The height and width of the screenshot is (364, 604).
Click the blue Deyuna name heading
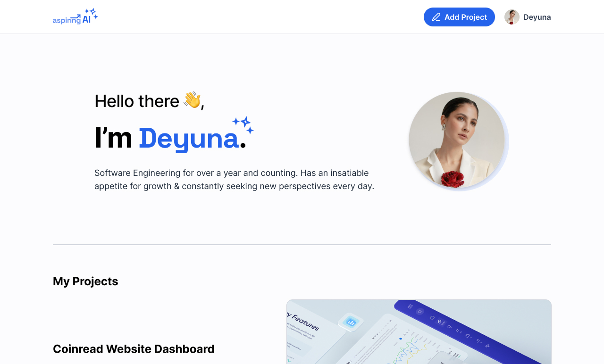click(x=189, y=139)
